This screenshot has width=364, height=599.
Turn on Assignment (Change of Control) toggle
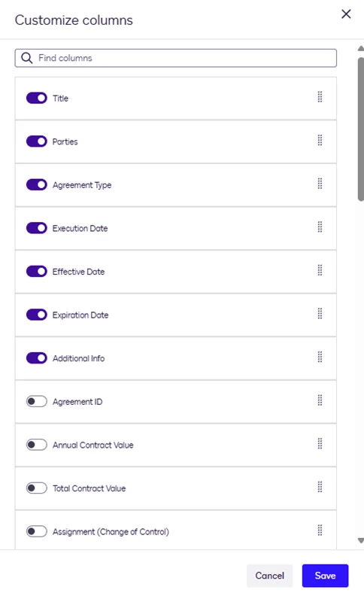coord(37,531)
